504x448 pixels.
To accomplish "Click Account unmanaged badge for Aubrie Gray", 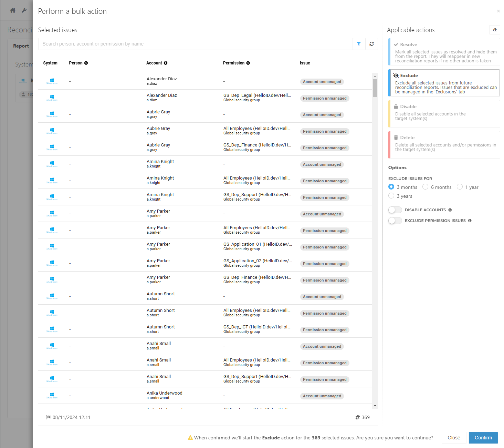I will tap(322, 115).
